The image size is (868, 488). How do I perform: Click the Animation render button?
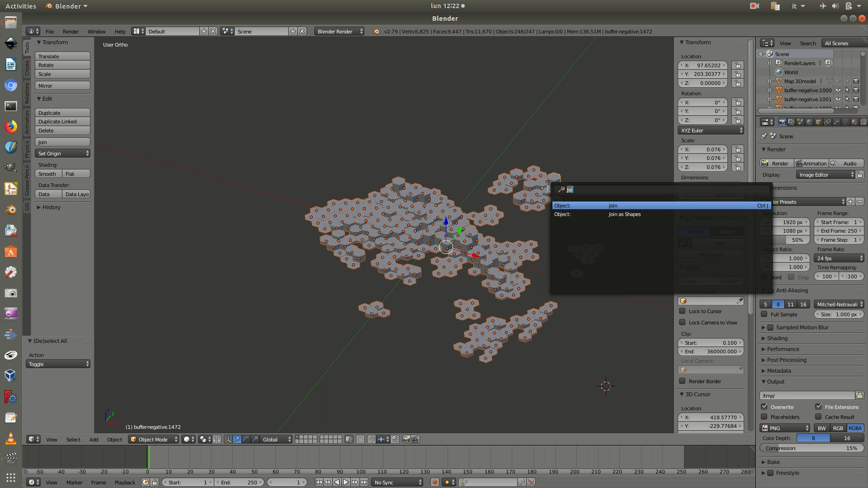pyautogui.click(x=811, y=164)
